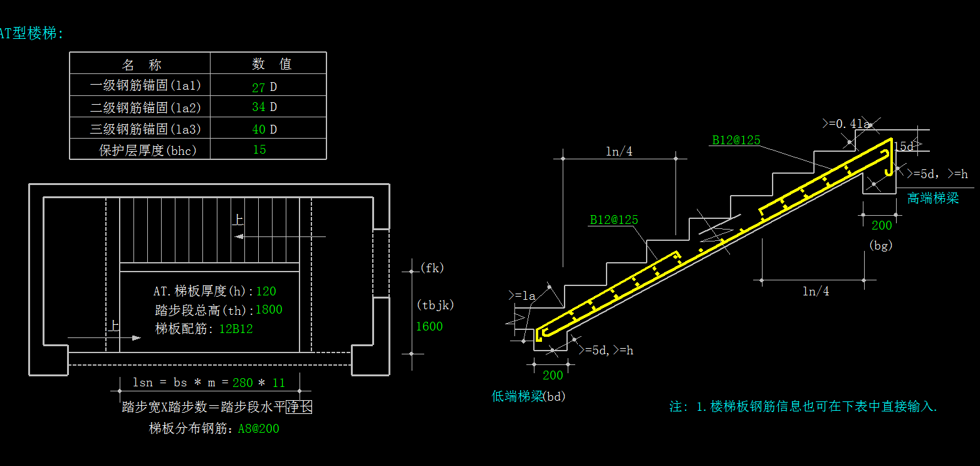This screenshot has width=980, height=466.
Task: Click the high-end beam width 200
Action: [x=882, y=225]
